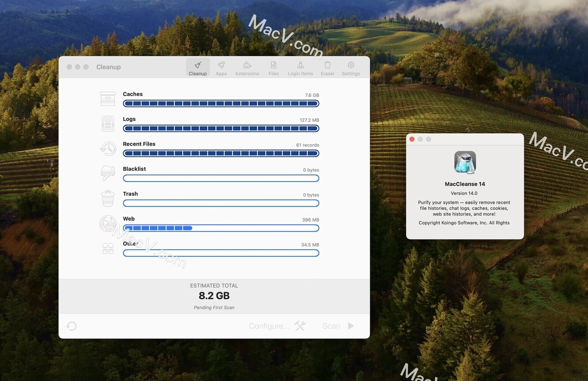Click the Blacklist empty progress bar
Image resolution: width=588 pixels, height=381 pixels.
click(221, 178)
